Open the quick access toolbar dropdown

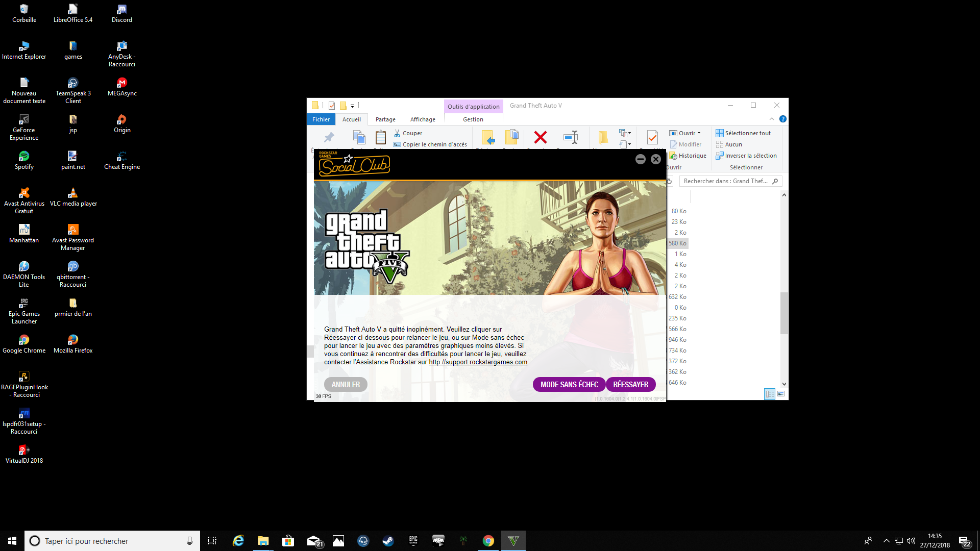pos(352,106)
